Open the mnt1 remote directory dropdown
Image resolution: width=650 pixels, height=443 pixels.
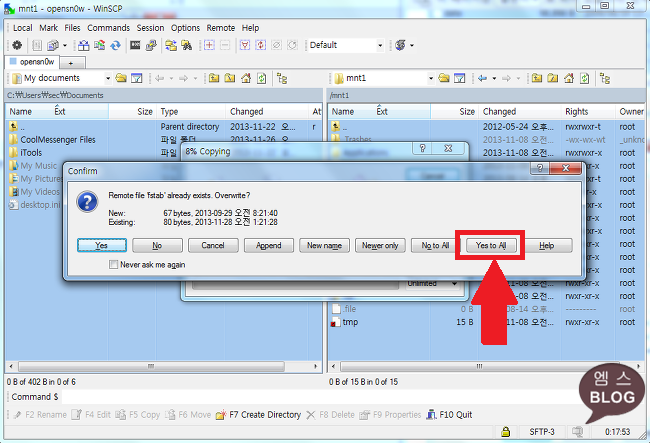pyautogui.click(x=431, y=78)
